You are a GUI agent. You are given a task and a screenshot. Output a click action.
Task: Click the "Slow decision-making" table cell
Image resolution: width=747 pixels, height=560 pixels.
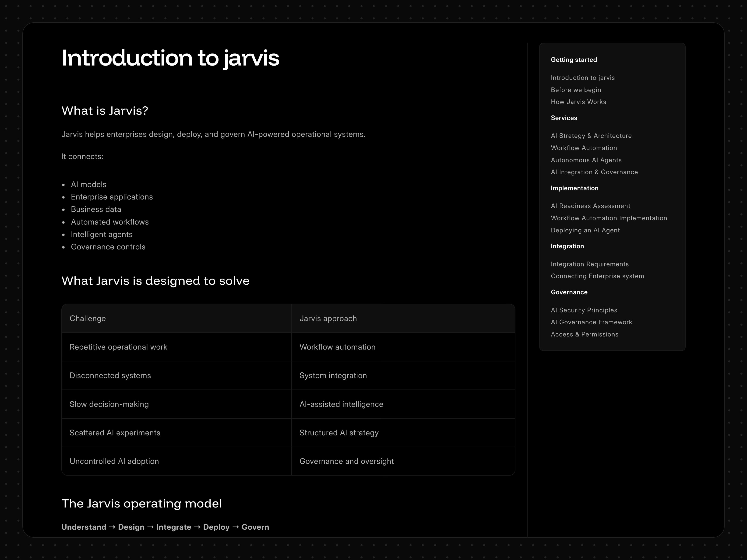177,404
